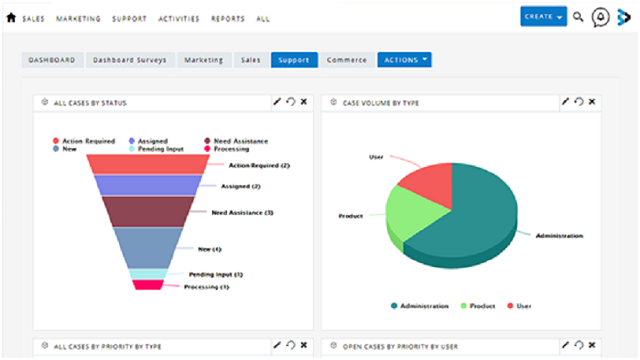Refresh the Case Volume By Type dashlet
640x360 pixels.
click(579, 102)
